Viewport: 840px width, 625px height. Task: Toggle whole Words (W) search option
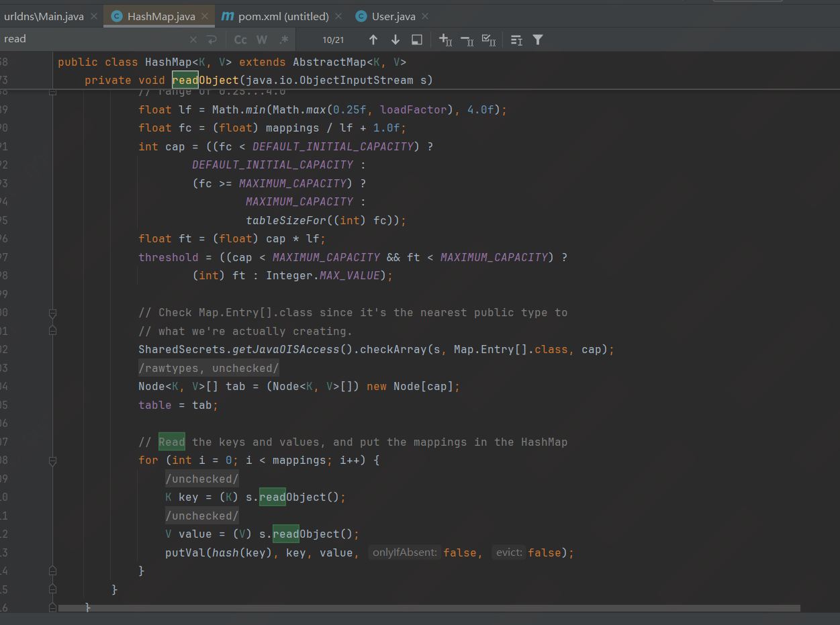[x=262, y=40]
